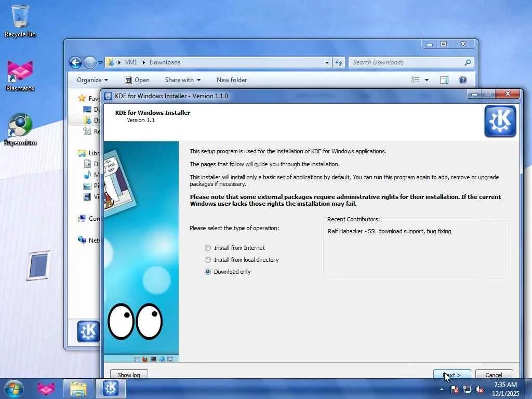The width and height of the screenshot is (532, 399).
Task: Select Libraries in Explorer navigation pane
Action: click(x=89, y=153)
